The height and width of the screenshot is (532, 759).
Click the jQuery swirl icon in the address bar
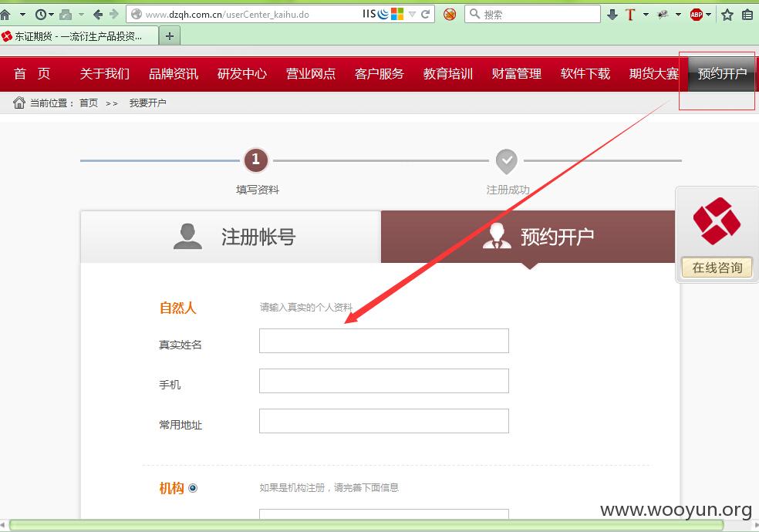(x=383, y=14)
